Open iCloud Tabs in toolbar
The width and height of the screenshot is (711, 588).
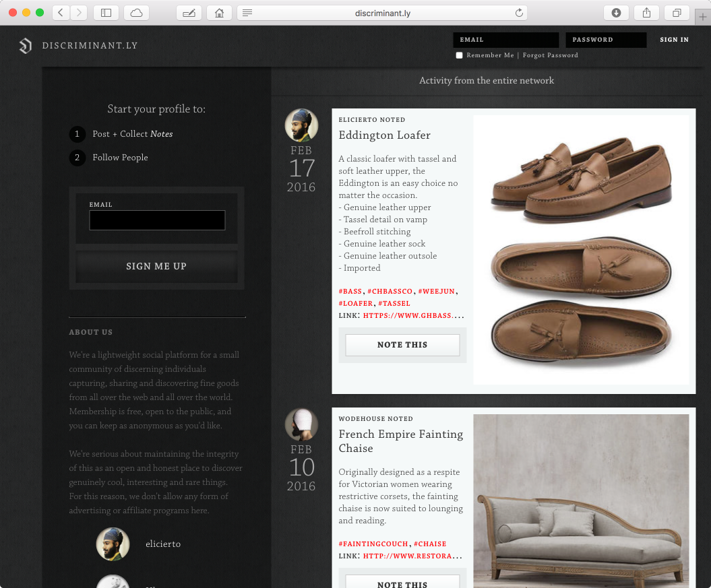[136, 13]
